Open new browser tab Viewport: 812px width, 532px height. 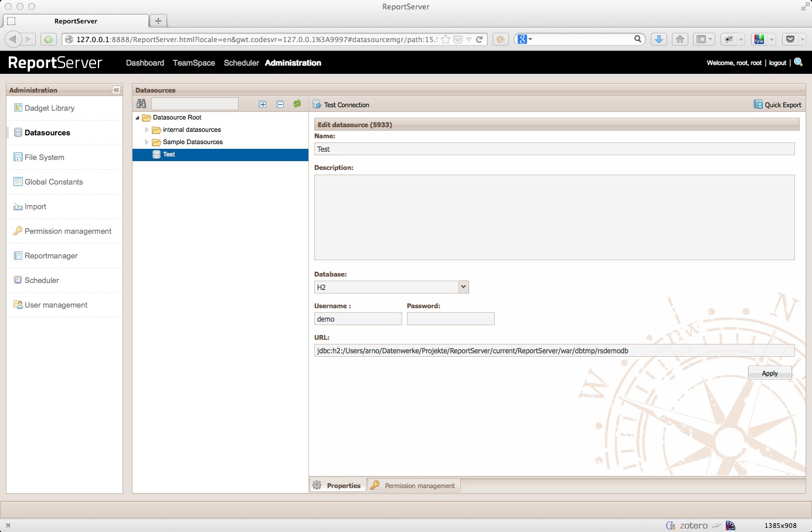click(x=158, y=21)
